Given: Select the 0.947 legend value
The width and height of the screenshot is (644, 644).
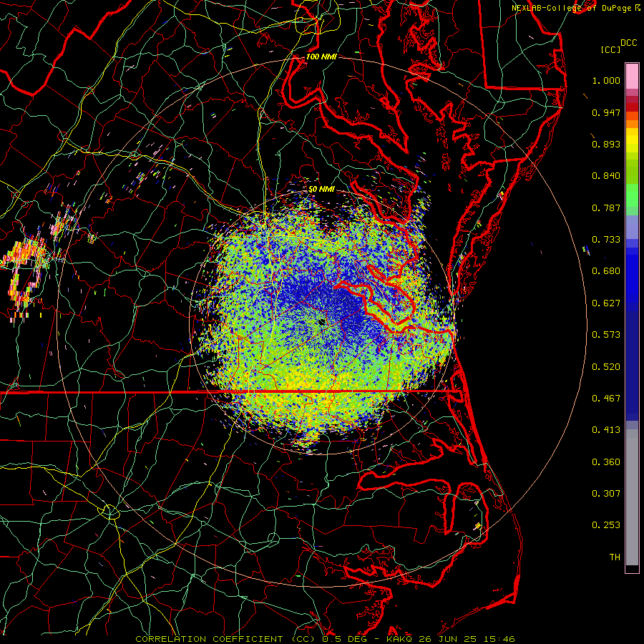Looking at the screenshot, I should (x=606, y=112).
